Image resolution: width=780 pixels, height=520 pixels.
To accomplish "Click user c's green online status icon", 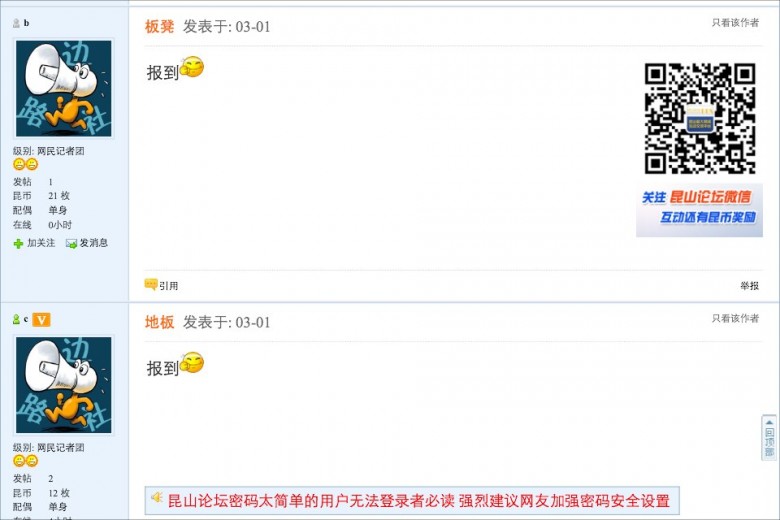I will coord(16,319).
